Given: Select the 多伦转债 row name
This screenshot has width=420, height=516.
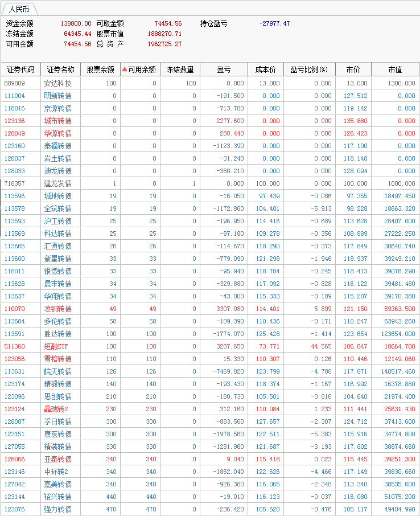Looking at the screenshot, I should tap(57, 321).
